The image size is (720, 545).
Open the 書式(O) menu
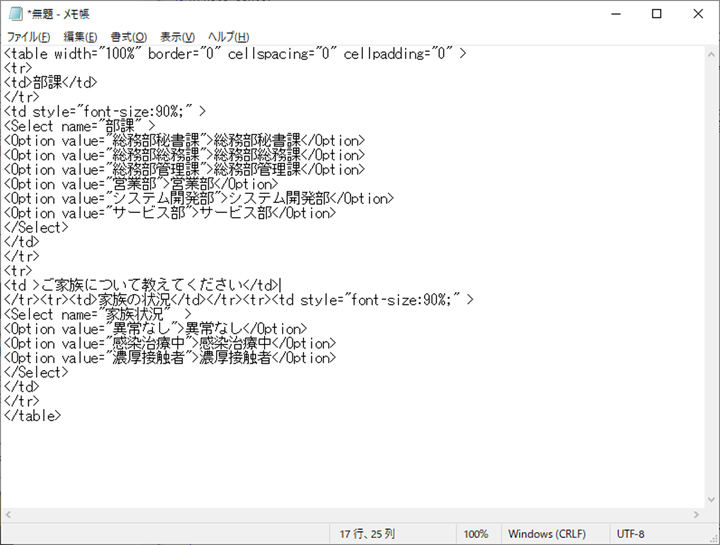click(x=129, y=37)
